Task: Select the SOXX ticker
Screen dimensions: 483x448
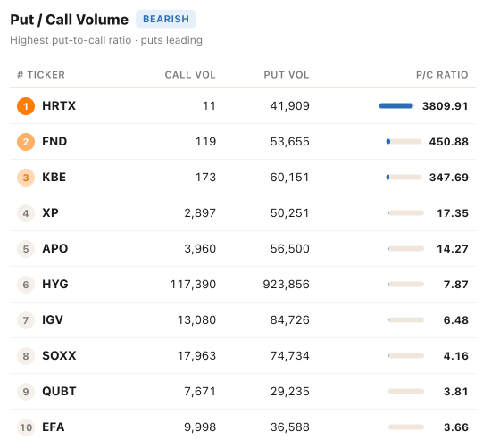Action: click(x=59, y=355)
